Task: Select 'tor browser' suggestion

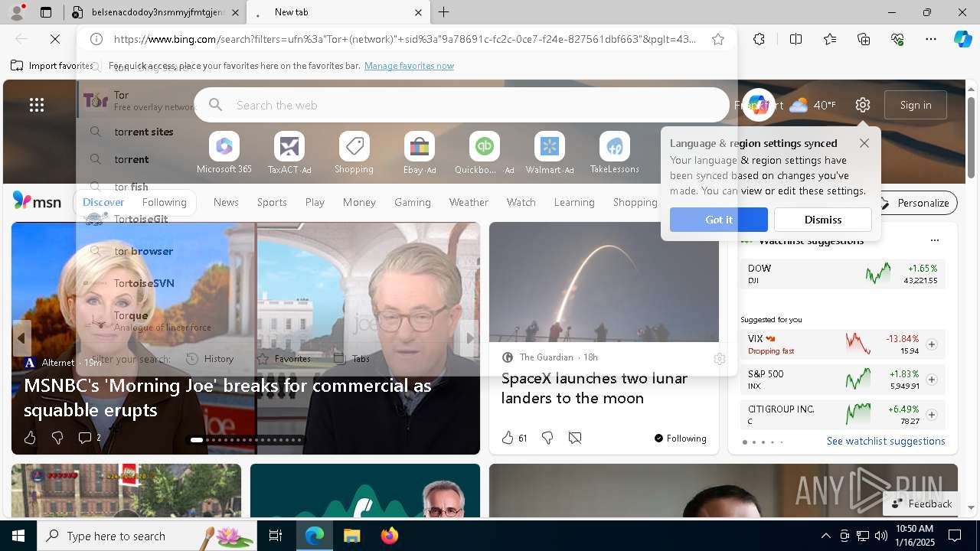Action: point(406,251)
